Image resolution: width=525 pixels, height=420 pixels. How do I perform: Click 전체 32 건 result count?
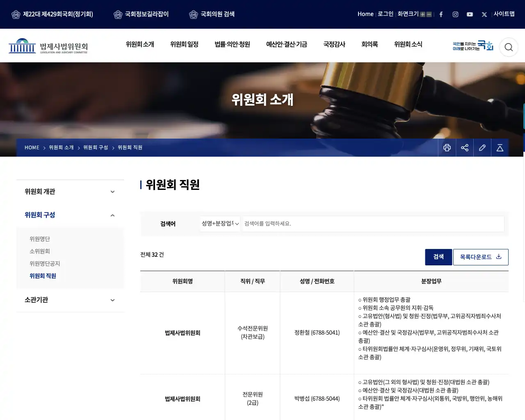(152, 255)
